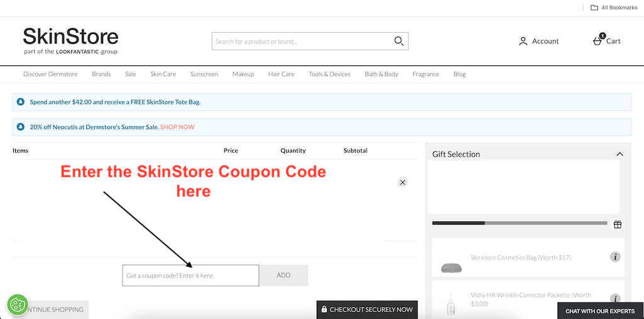Click the SHOP NOW link
The width and height of the screenshot is (644, 319).
[x=177, y=127]
